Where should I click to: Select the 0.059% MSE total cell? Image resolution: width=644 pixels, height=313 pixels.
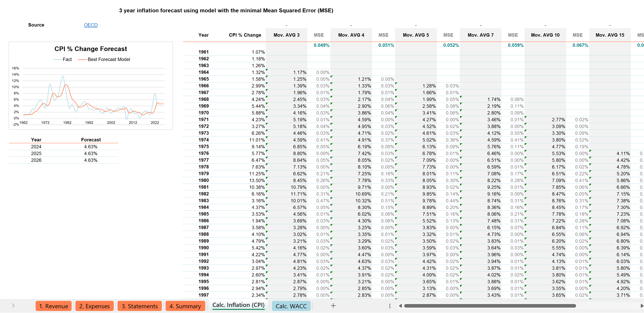(516, 45)
